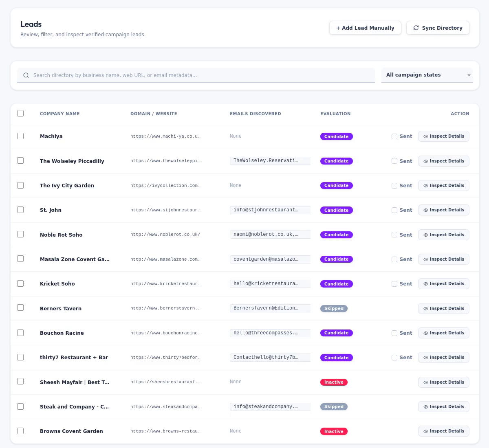Select the St. John row checkbox
The image size is (489, 448).
[x=20, y=210]
